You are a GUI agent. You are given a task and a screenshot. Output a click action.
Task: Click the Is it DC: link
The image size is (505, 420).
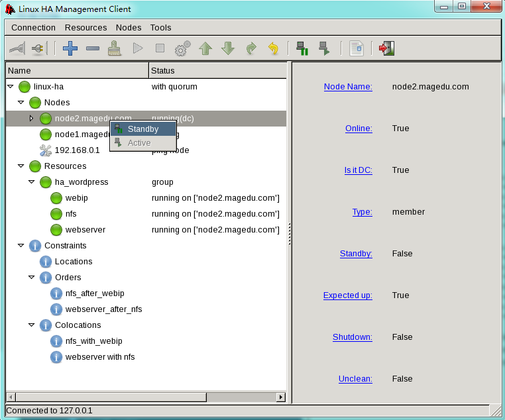[x=359, y=170]
